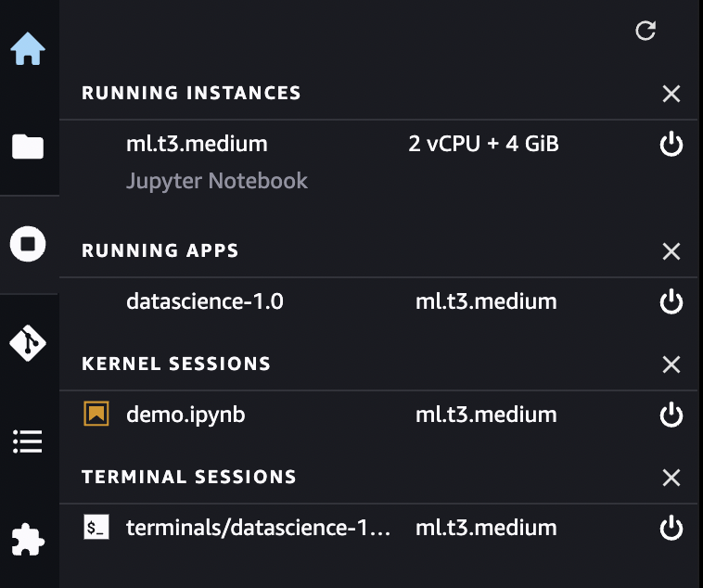The width and height of the screenshot is (703, 588).
Task: Open the Git sidebar icon
Action: click(x=28, y=343)
